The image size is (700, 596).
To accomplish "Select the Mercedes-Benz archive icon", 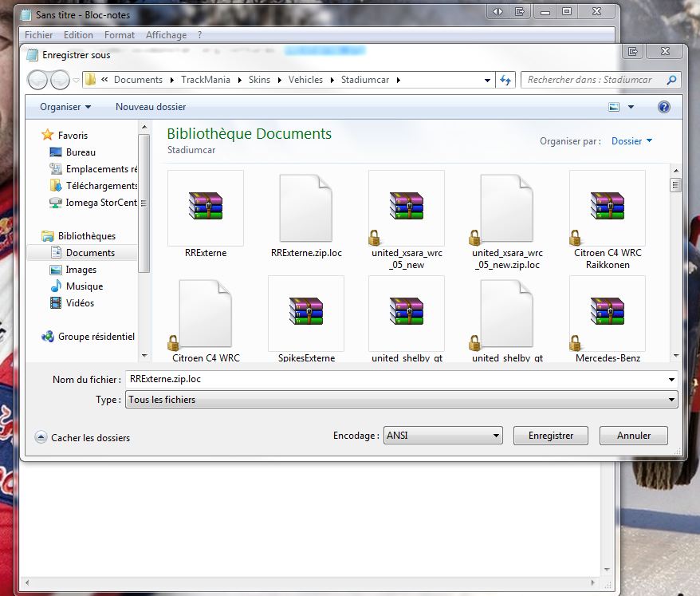I will tap(608, 311).
